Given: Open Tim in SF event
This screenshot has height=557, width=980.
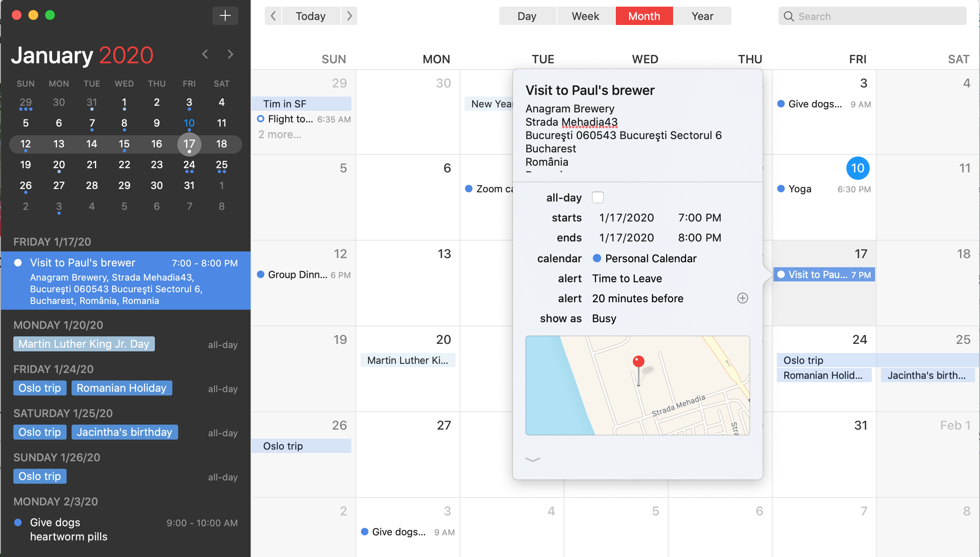Looking at the screenshot, I should (x=301, y=104).
